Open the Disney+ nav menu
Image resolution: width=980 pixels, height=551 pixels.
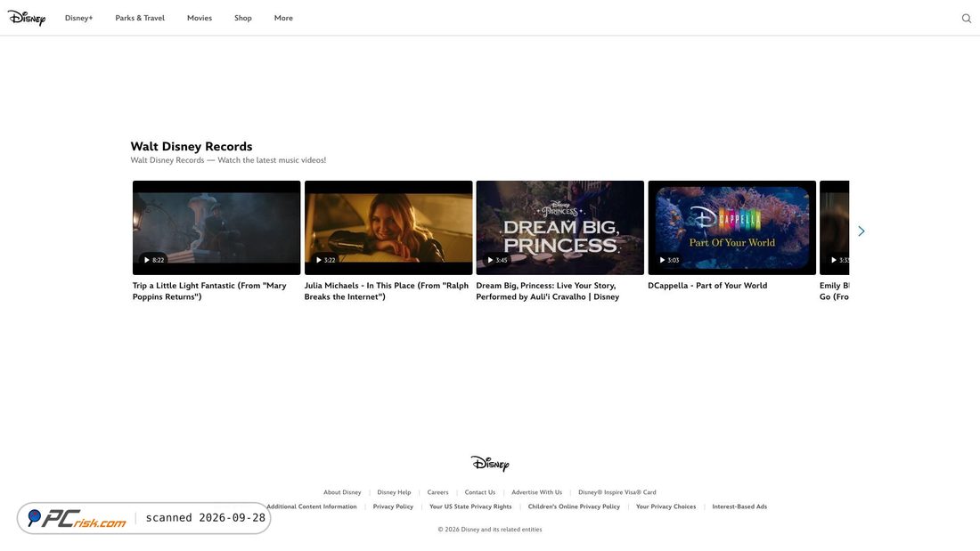(x=78, y=18)
